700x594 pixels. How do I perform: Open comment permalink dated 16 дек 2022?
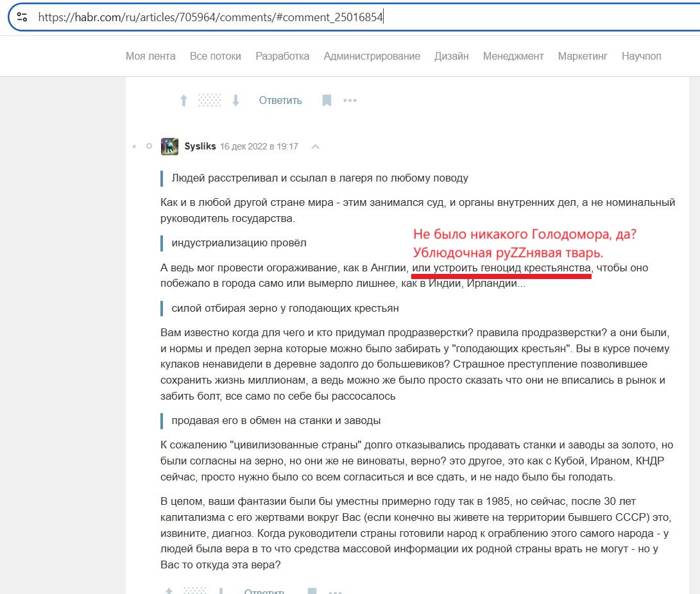pos(259,146)
